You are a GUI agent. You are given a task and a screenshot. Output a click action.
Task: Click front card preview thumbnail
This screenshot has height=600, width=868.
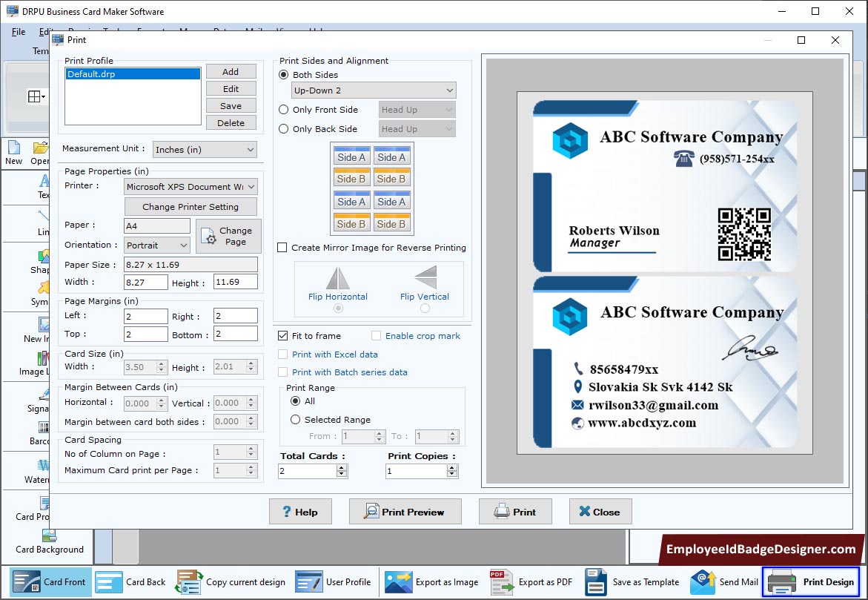665,186
